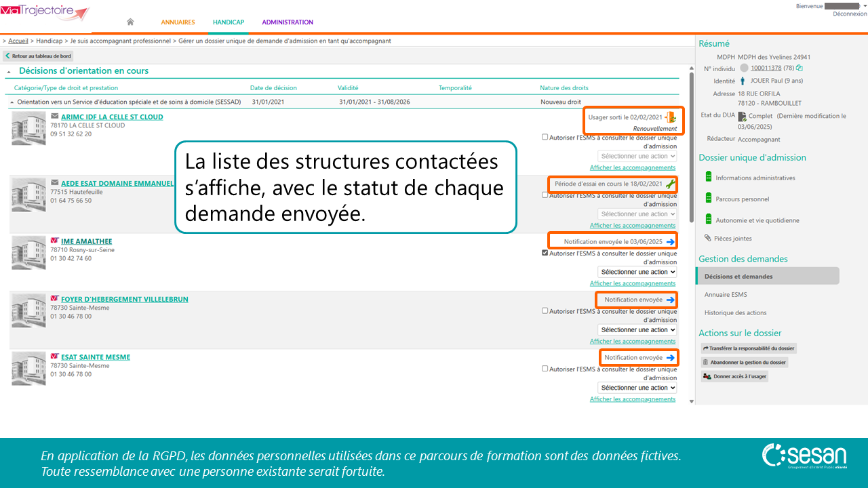The image size is (868, 488).
Task: Click blue arrow in FOYER D'HEBERGEMENT VILLELEBRUN row
Action: 671,300
